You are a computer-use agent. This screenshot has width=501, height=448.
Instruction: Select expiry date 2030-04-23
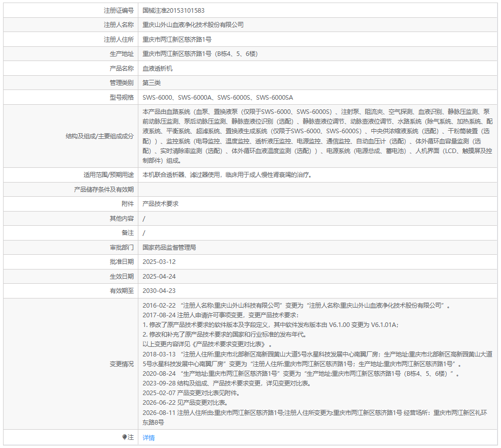click(x=159, y=291)
